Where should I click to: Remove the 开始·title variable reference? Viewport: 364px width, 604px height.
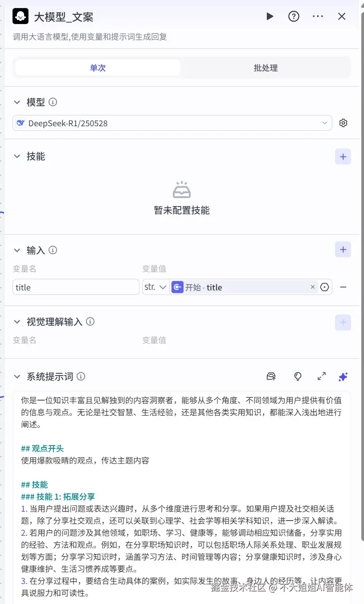pyautogui.click(x=312, y=287)
